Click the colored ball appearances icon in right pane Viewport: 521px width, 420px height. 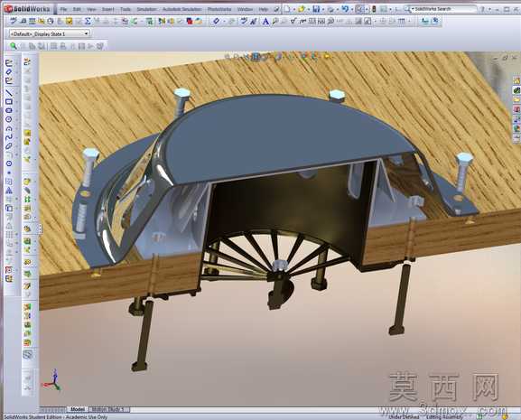click(x=516, y=128)
